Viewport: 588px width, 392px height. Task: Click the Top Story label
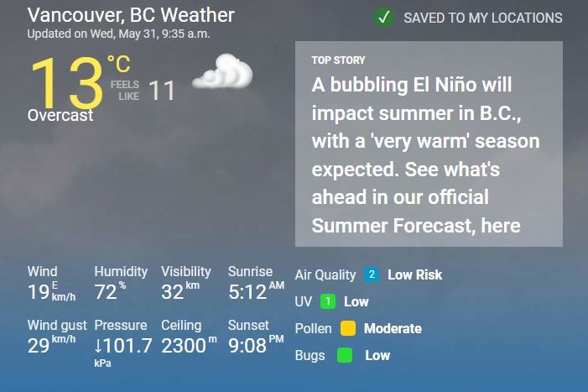(338, 60)
